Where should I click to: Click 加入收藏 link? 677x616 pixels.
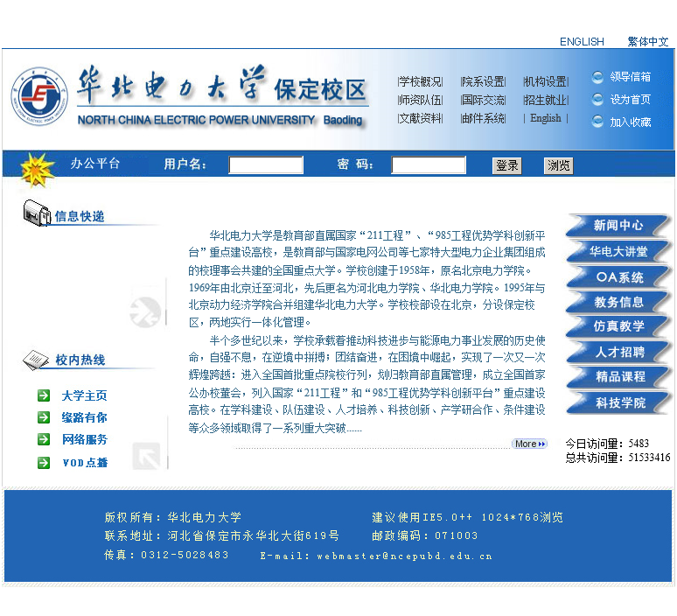630,122
